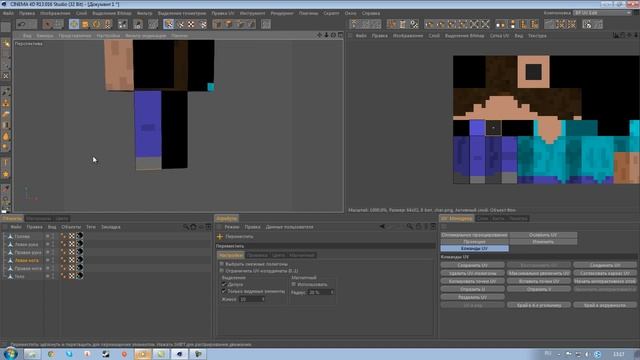Screen dimensions: 640x360
Task: Click the texture tag on the Левая нога row
Action: tap(72, 260)
